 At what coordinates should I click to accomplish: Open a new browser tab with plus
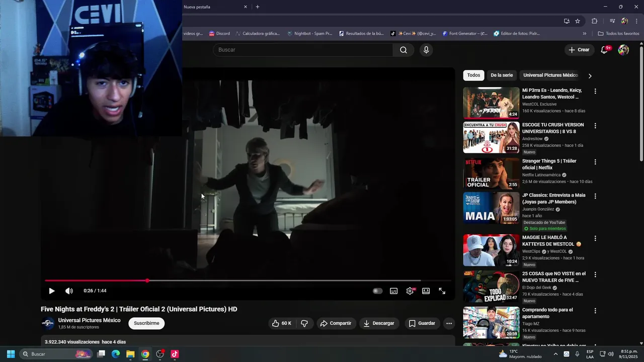coord(258,7)
